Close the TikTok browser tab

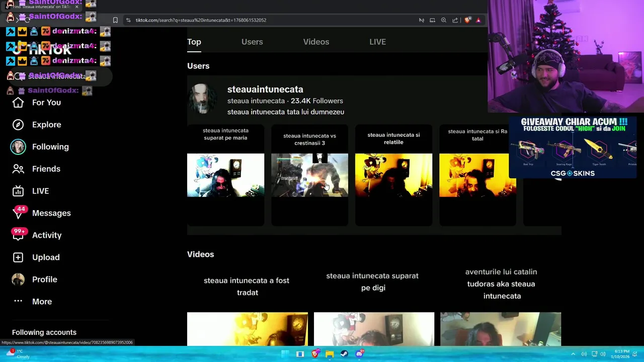(76, 7)
